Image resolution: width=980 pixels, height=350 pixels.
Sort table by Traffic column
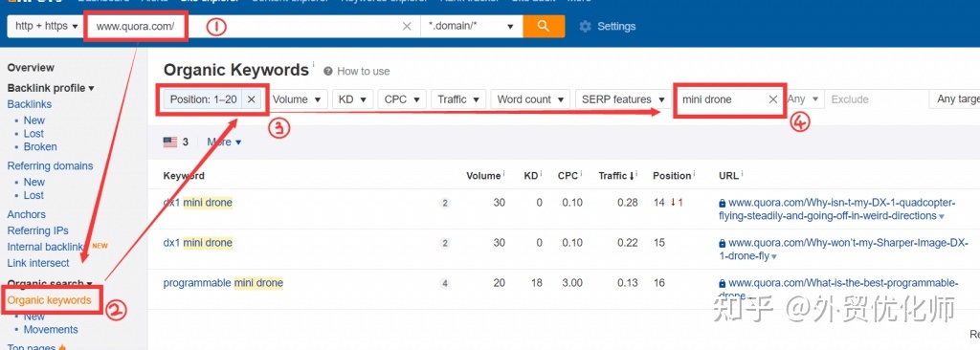coord(617,176)
